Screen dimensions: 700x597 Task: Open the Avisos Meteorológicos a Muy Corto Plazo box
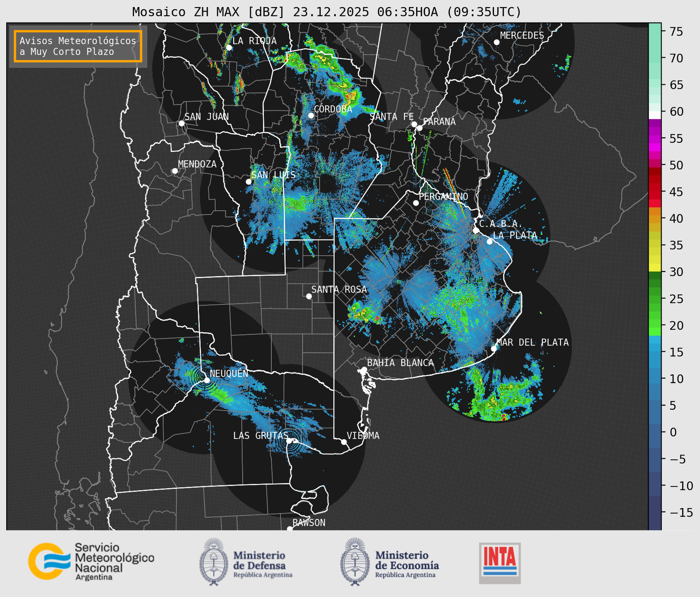point(78,46)
